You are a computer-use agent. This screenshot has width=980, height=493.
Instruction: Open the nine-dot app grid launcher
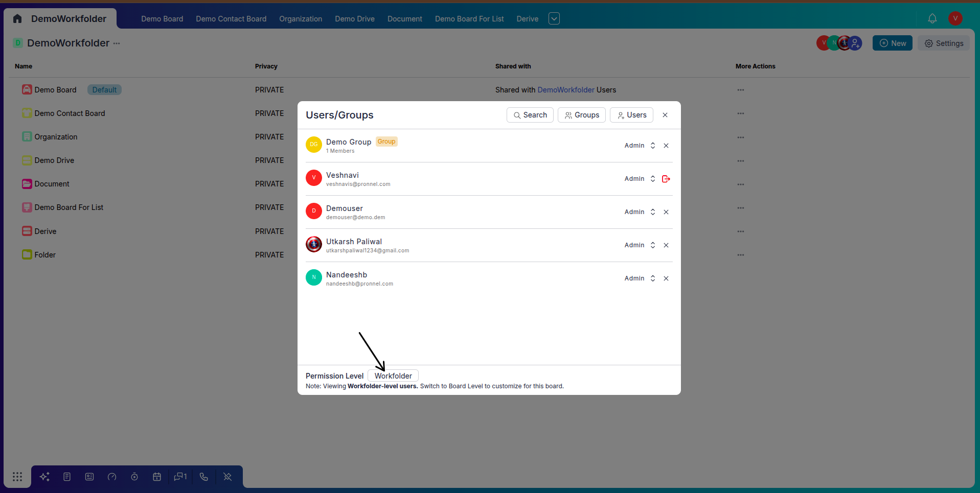(x=17, y=477)
